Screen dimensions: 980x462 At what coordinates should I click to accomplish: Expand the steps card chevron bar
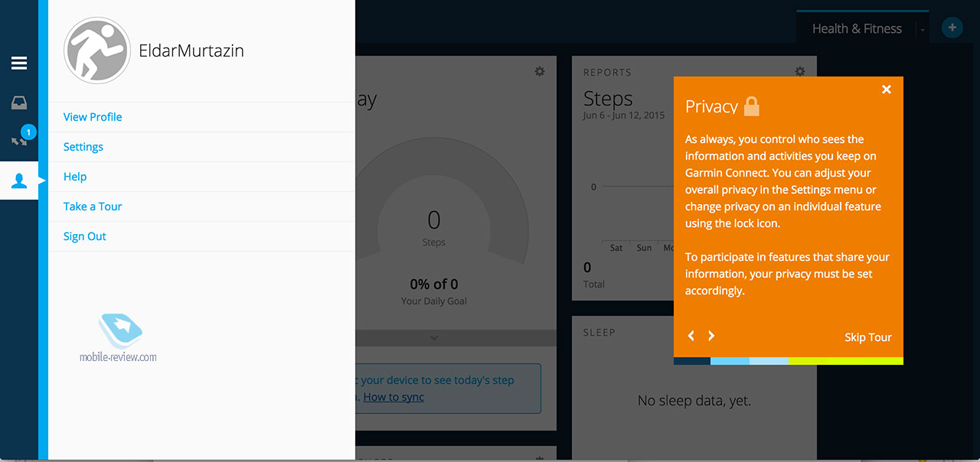click(x=434, y=337)
